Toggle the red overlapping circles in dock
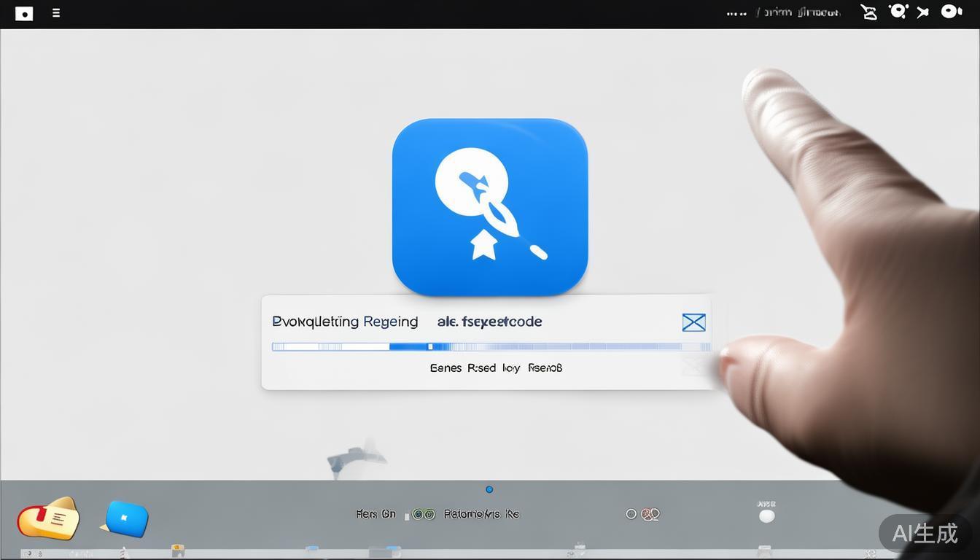The image size is (980, 560). tap(650, 514)
